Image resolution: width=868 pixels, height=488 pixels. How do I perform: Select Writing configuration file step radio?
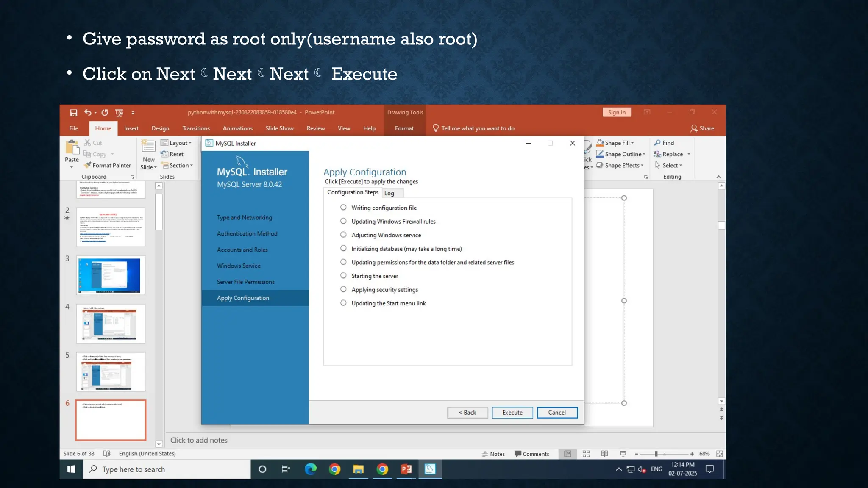tap(343, 208)
